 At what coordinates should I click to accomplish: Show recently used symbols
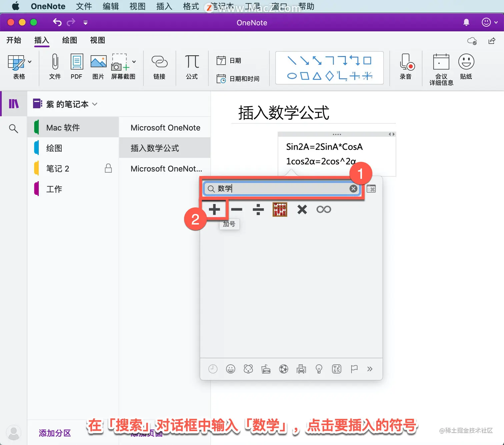click(213, 369)
